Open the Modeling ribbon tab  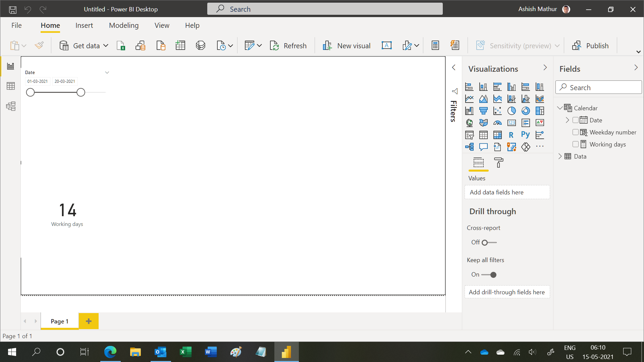tap(124, 25)
